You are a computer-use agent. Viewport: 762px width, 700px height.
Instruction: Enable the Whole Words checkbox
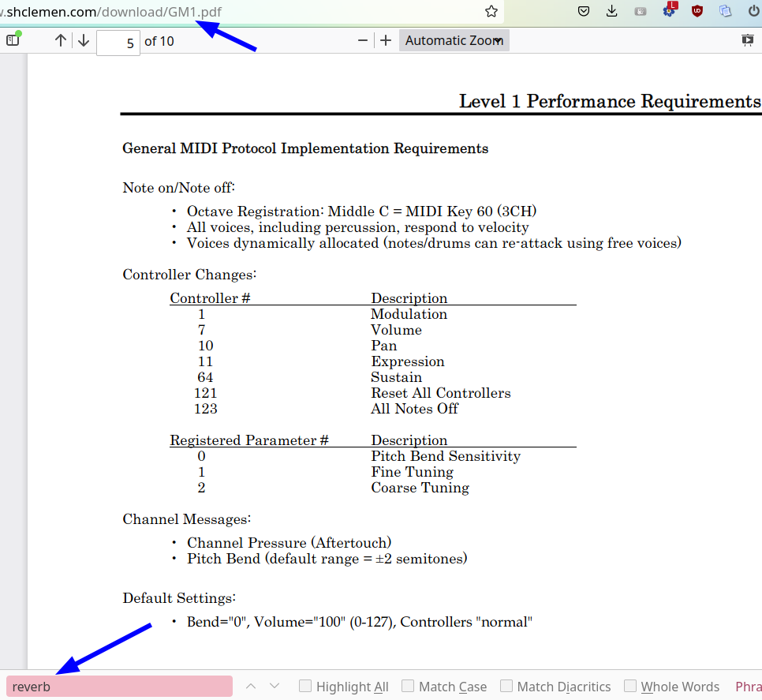click(630, 686)
